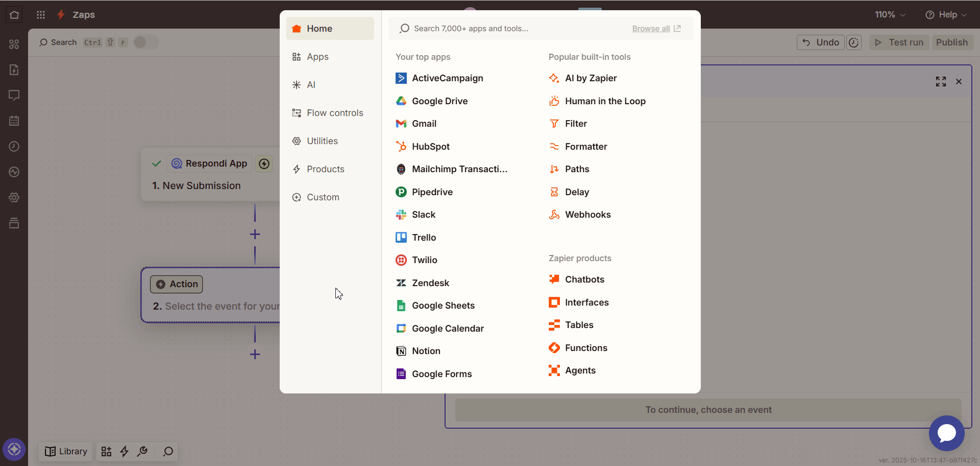The height and width of the screenshot is (466, 980).
Task: Add Human in the Loop step
Action: (x=597, y=101)
